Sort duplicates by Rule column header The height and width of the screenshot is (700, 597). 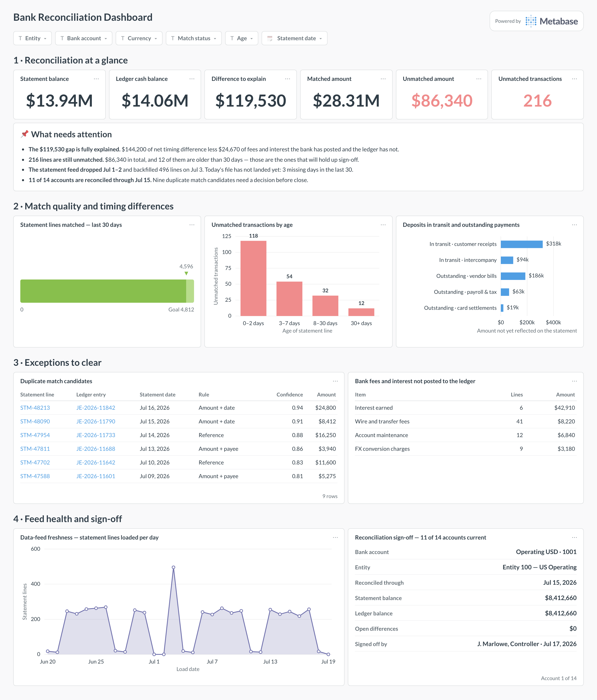coord(204,395)
